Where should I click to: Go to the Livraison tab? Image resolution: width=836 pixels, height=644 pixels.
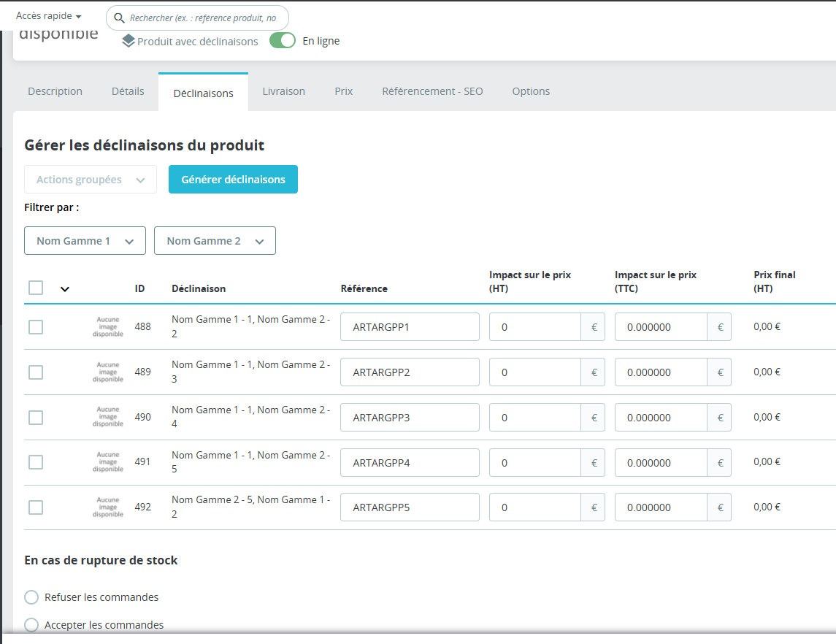pos(283,91)
